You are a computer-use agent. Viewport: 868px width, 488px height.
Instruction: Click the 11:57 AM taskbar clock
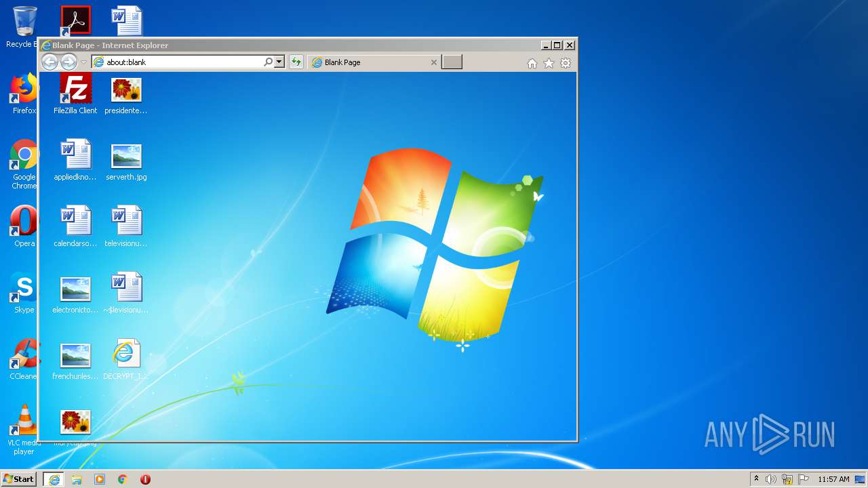point(833,479)
